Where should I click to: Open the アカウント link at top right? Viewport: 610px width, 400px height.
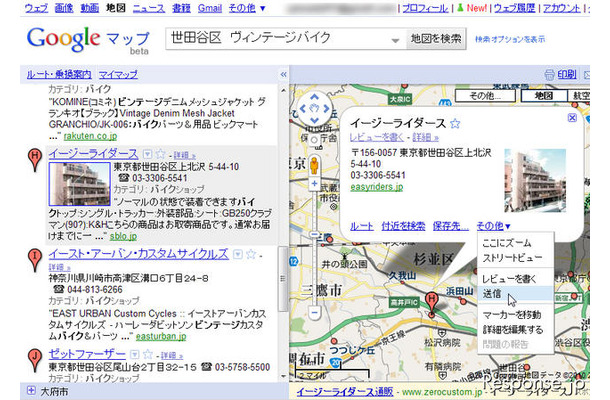(561, 8)
